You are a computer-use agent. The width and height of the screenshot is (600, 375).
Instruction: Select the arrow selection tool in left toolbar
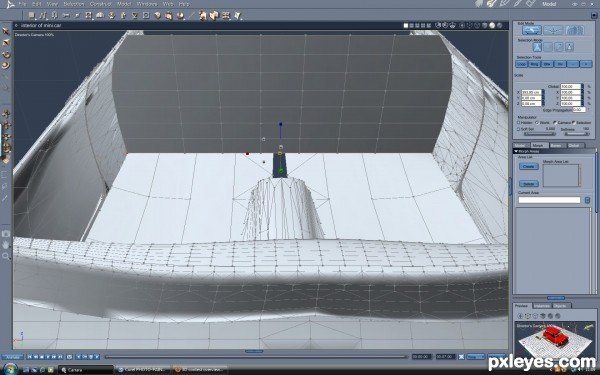pos(6,31)
